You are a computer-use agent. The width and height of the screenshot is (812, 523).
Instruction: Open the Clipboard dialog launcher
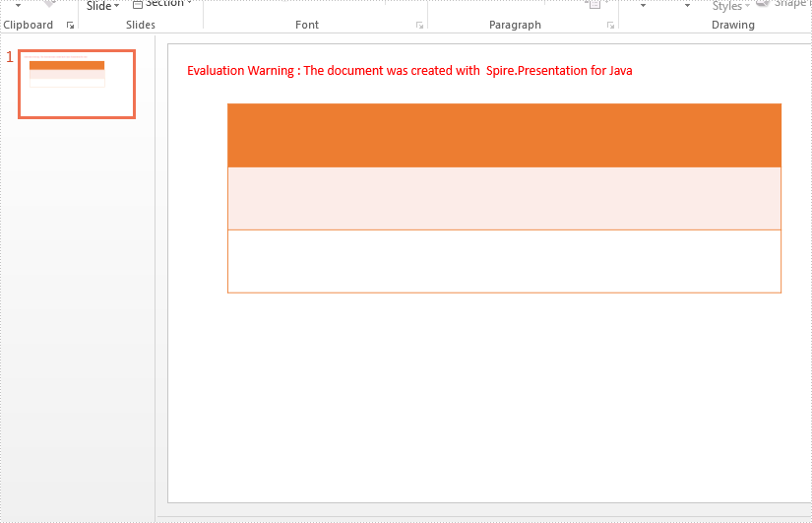coord(70,26)
